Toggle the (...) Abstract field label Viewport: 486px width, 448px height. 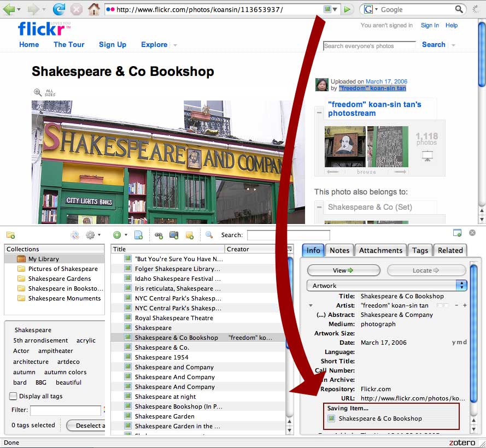pyautogui.click(x=335, y=315)
